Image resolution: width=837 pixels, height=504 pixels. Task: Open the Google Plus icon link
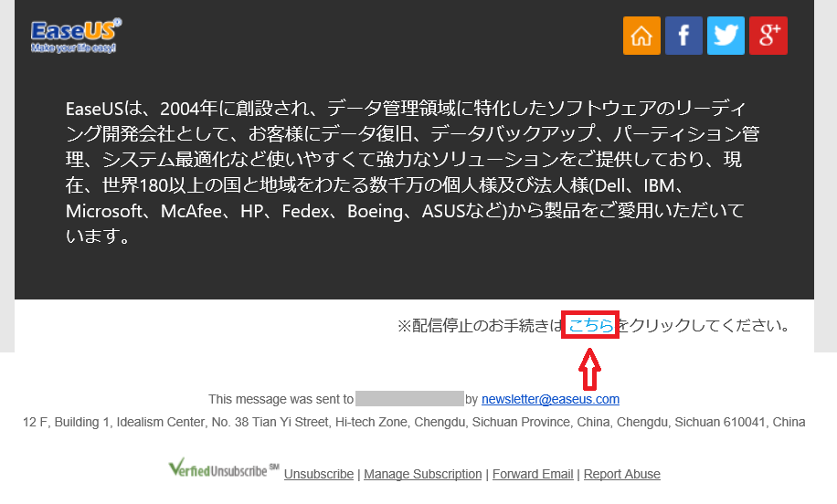[x=768, y=36]
